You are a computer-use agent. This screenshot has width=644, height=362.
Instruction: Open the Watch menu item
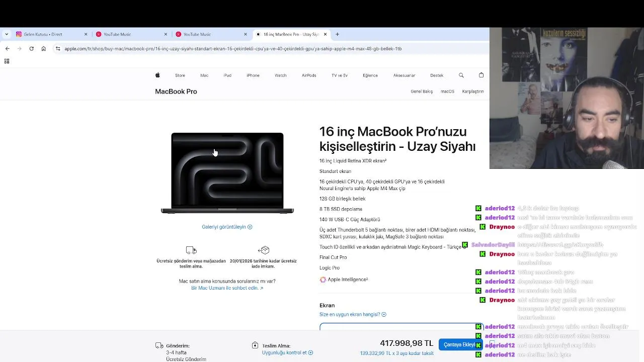[281, 75]
